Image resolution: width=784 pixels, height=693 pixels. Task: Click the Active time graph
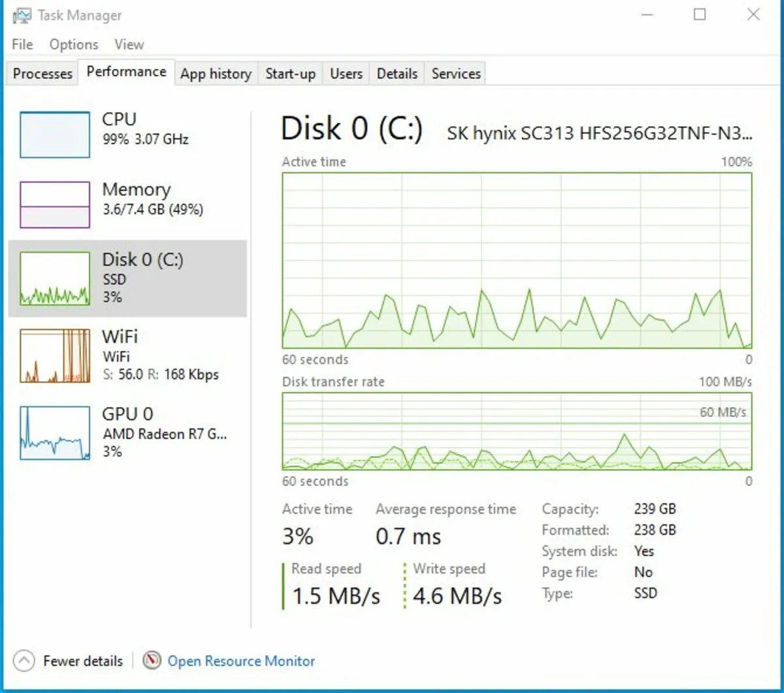(x=517, y=261)
